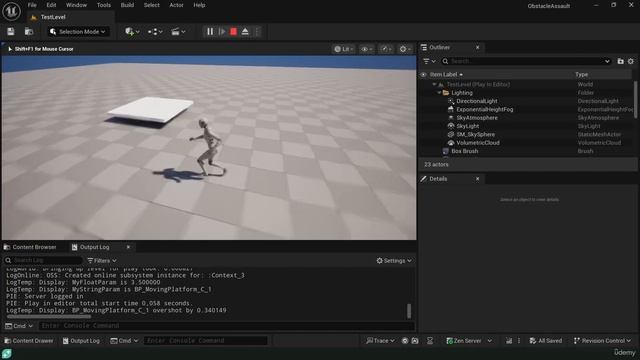Image resolution: width=640 pixels, height=360 pixels.
Task: Click the Output Log horizontal scrollbar thumb
Action: coord(49,316)
